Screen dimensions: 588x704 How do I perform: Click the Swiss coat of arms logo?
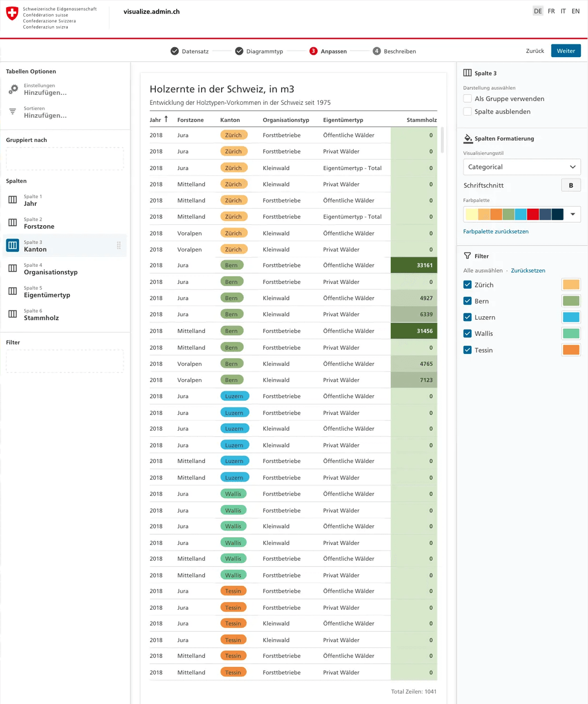pos(12,13)
